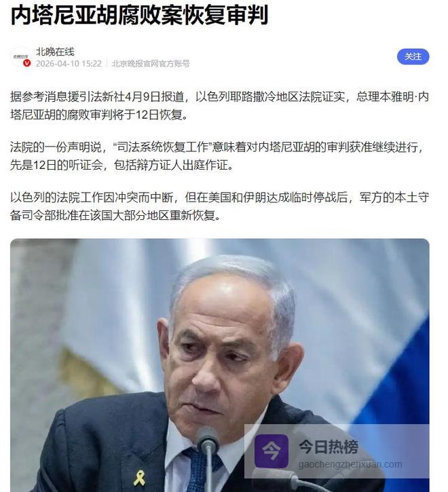Follow the account with the 关注 button
Image resolution: width=448 pixels, height=492 pixels.
[x=413, y=57]
